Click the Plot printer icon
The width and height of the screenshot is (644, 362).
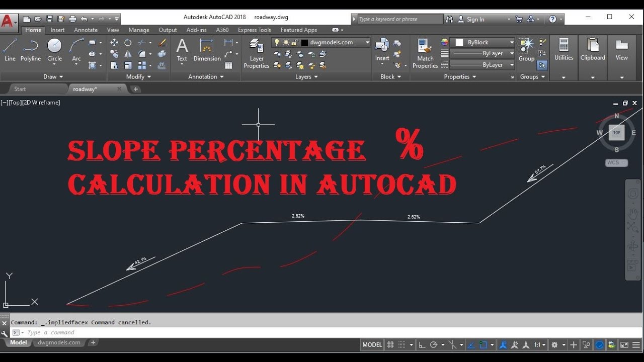tap(72, 19)
